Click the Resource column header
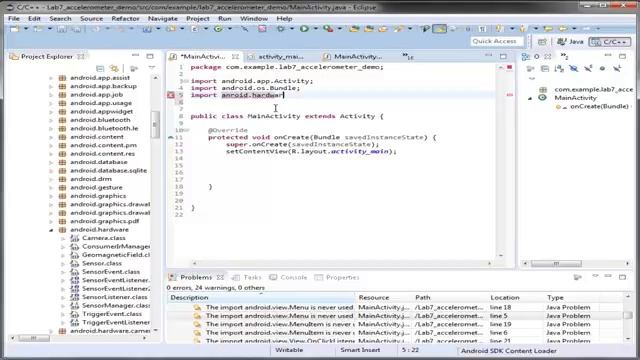The image size is (640, 360). [383, 298]
